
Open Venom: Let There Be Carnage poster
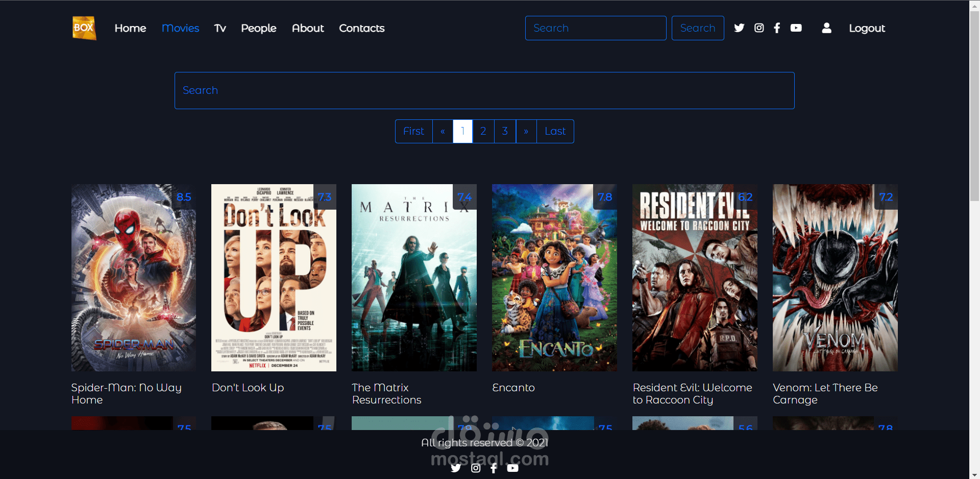[x=835, y=278]
